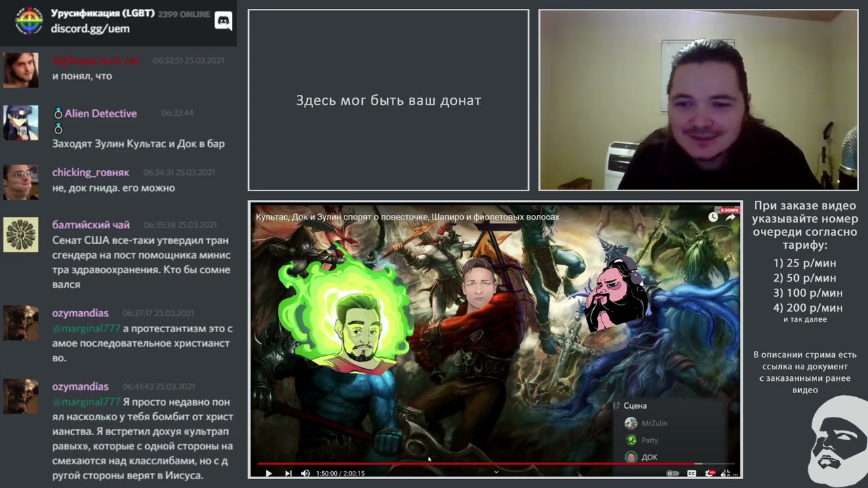The width and height of the screenshot is (868, 488).
Task: Click bearded face logo in corner
Action: [838, 442]
